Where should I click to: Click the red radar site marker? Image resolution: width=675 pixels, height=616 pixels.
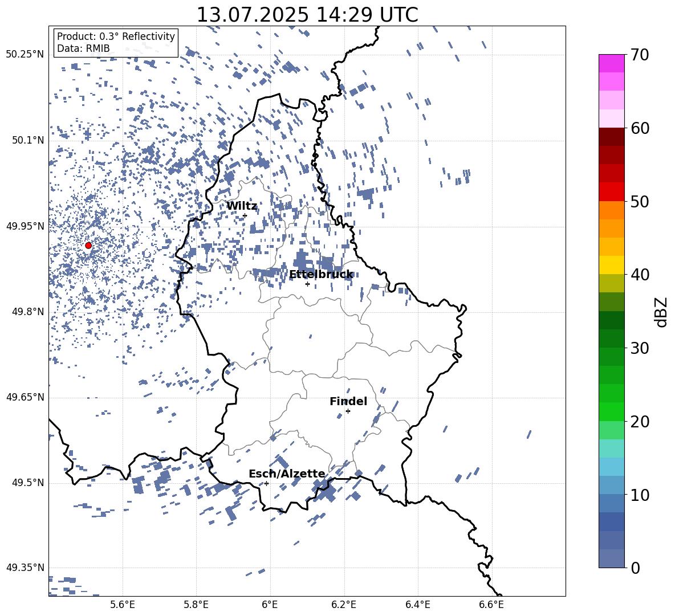tap(88, 246)
